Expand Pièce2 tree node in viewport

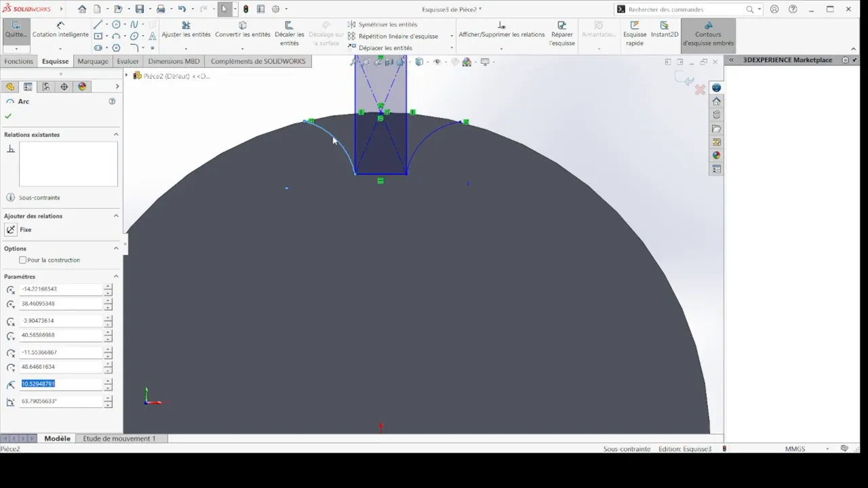point(127,76)
